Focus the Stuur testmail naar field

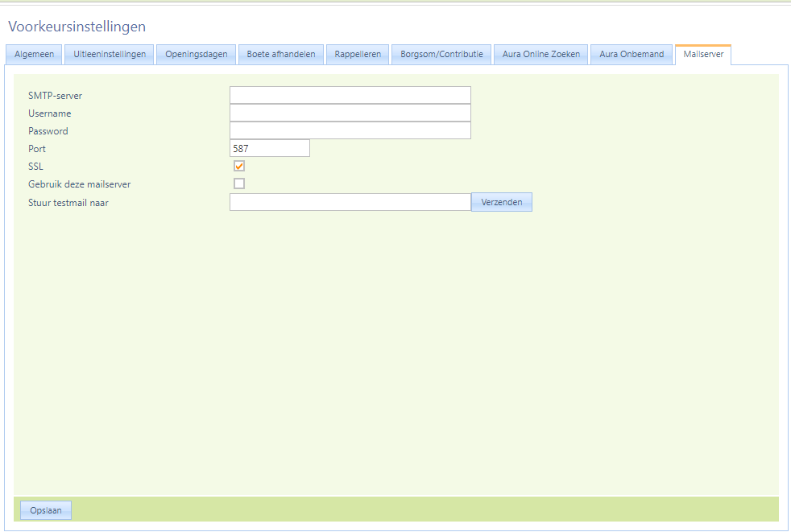coord(350,203)
